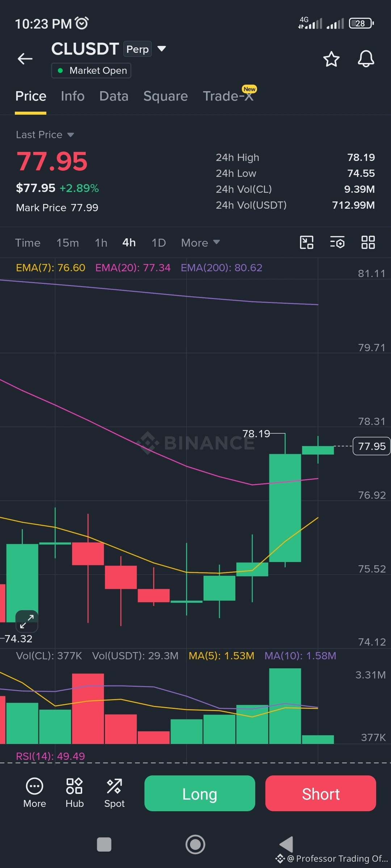Tap the battery indicator showing 28
Screen dimensions: 391x868
click(x=361, y=24)
